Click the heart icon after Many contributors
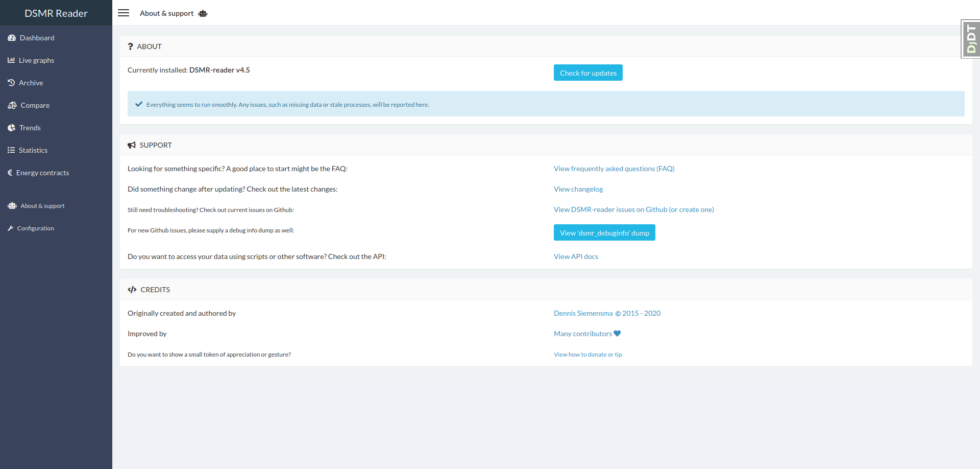 [x=617, y=334]
